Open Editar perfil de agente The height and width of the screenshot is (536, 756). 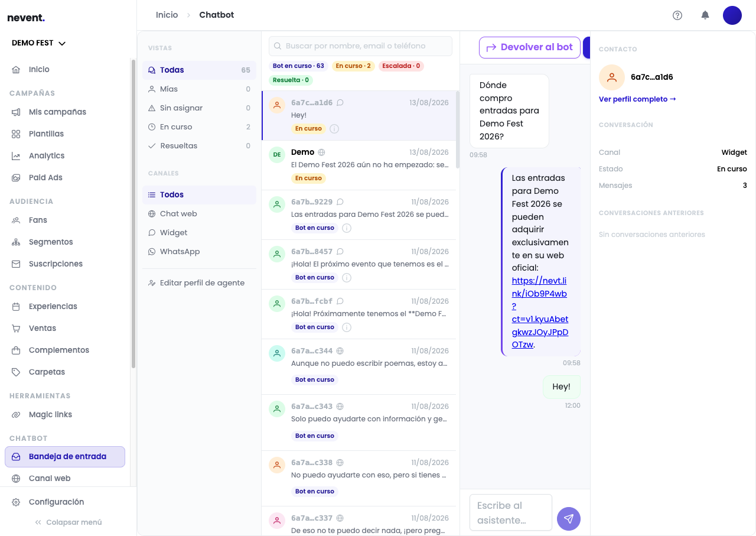pyautogui.click(x=199, y=283)
